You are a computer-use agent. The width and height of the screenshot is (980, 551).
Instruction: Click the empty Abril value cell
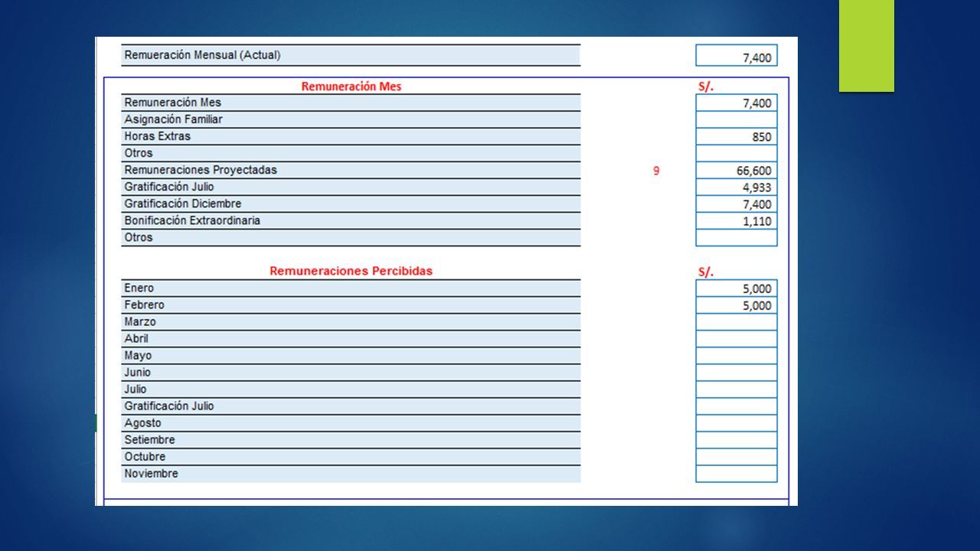[737, 339]
